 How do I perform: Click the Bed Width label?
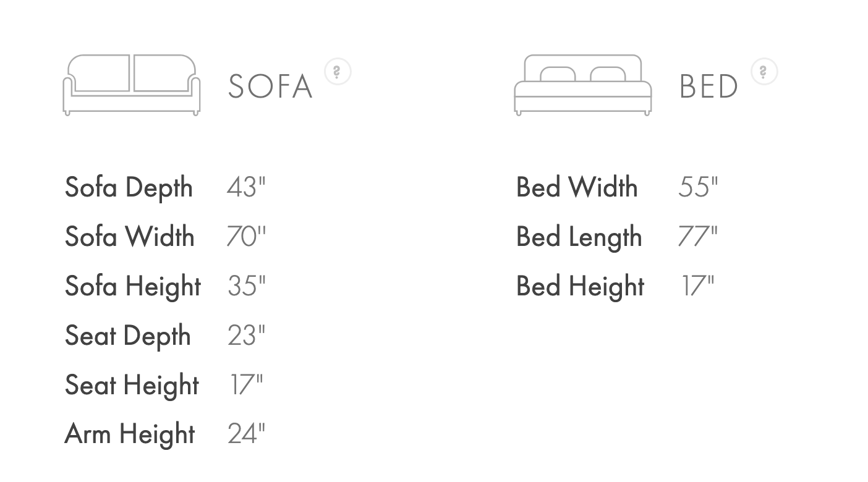point(577,187)
